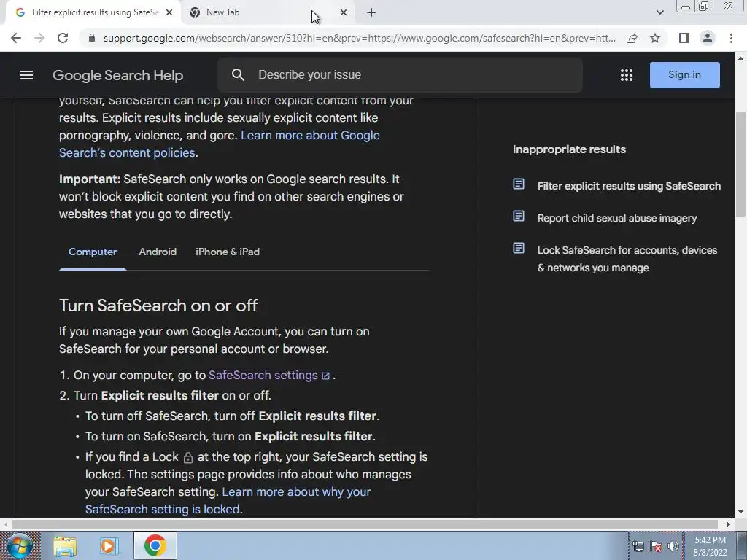
Task: Open the Chrome side panel
Action: point(684,38)
